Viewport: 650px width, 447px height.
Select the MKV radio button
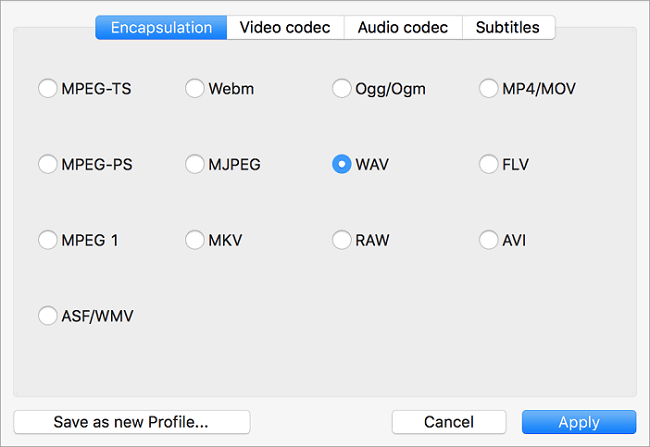tap(195, 240)
